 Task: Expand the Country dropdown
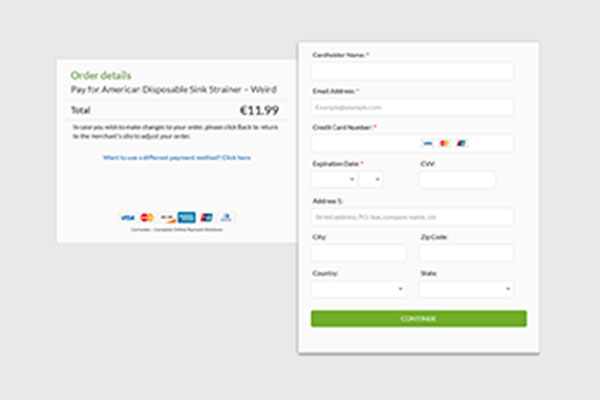point(358,289)
